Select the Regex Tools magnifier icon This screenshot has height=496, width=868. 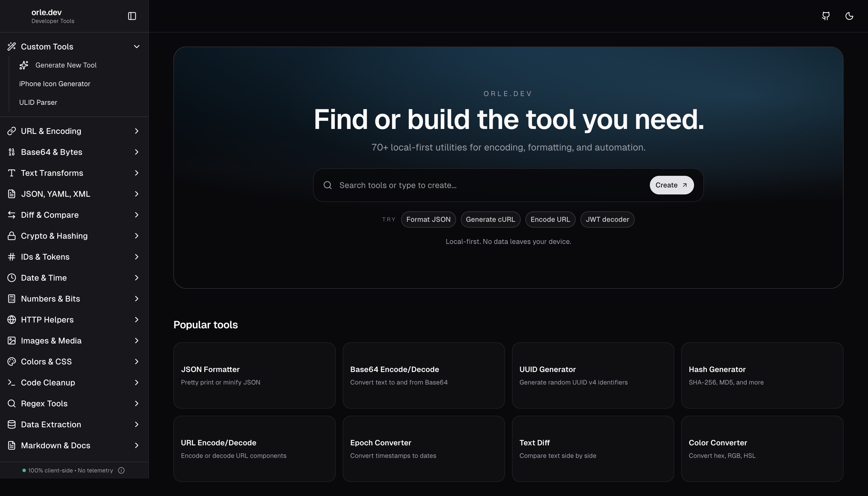(12, 403)
